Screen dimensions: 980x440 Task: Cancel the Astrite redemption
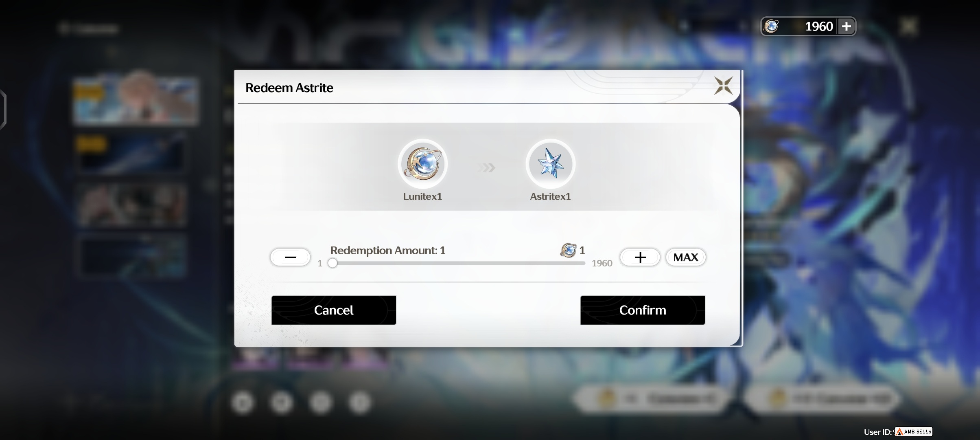(x=334, y=310)
